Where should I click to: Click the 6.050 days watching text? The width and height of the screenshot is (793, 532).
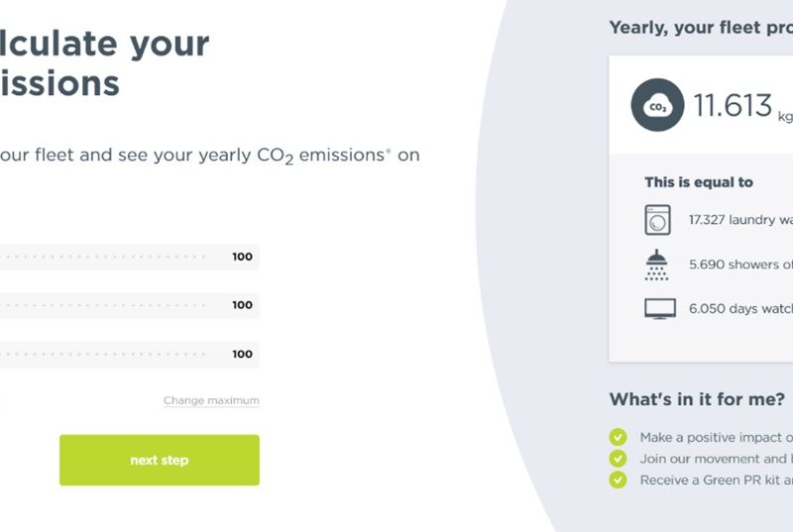740,309
